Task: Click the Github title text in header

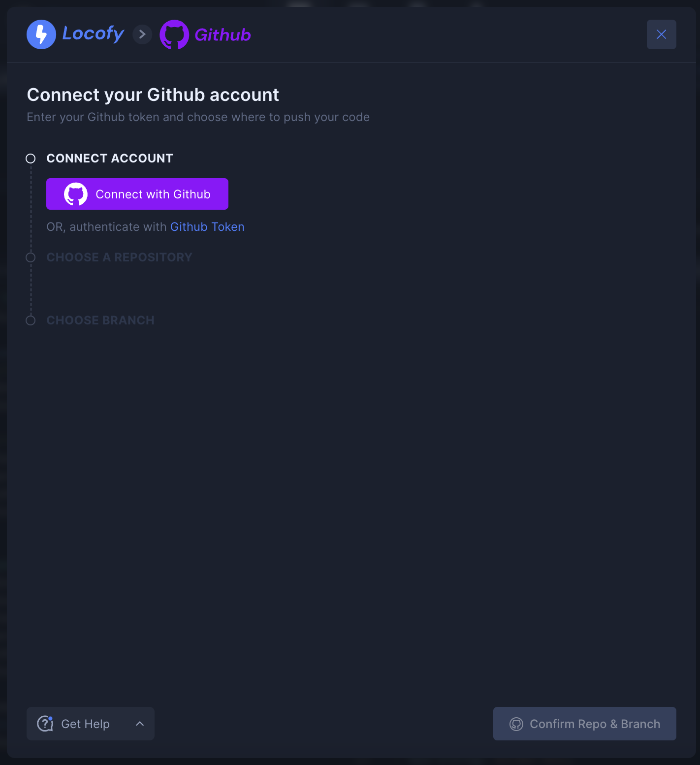Action: (x=223, y=35)
